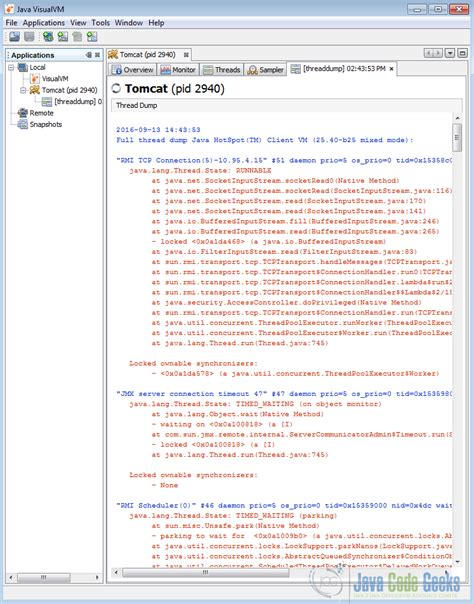Click the vertical scrollbar thumb of the thread dump
The image size is (474, 604).
(x=457, y=138)
